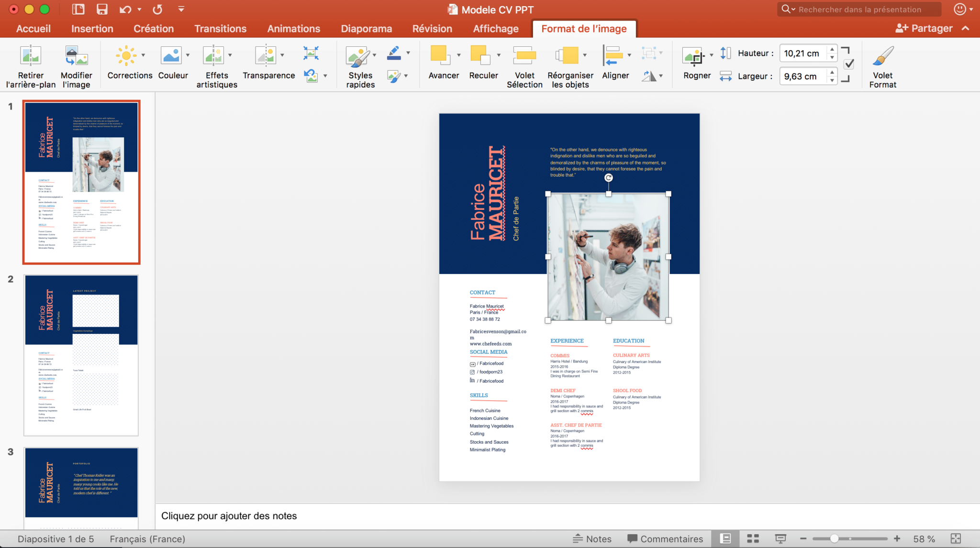The image size is (980, 548).
Task: Toggle Commentaires pane in status bar
Action: [x=665, y=539]
